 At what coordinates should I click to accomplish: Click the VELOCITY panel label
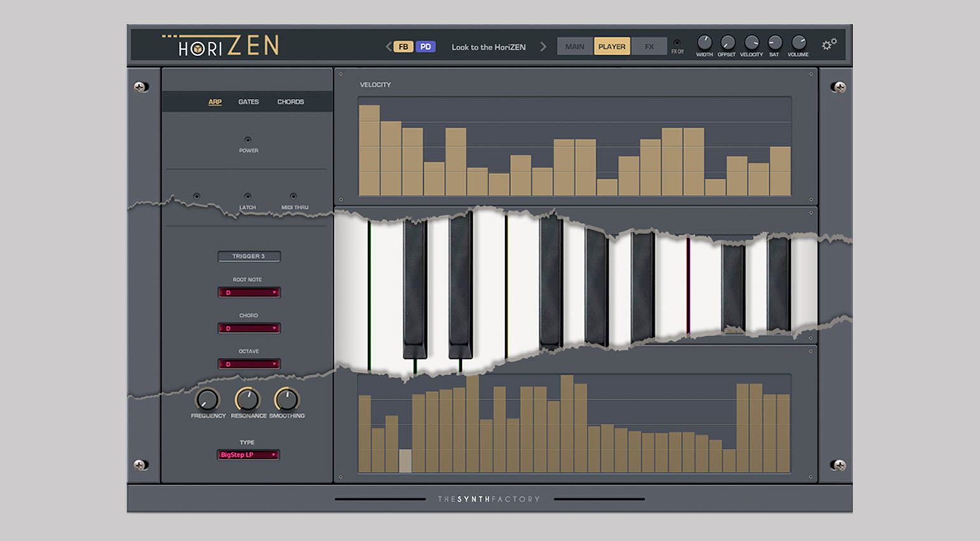pyautogui.click(x=375, y=85)
